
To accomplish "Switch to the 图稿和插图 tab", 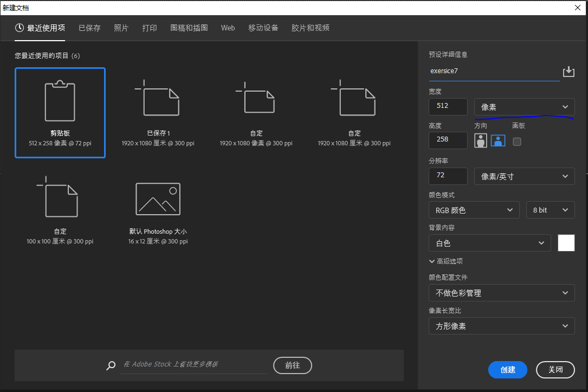I will (x=189, y=28).
